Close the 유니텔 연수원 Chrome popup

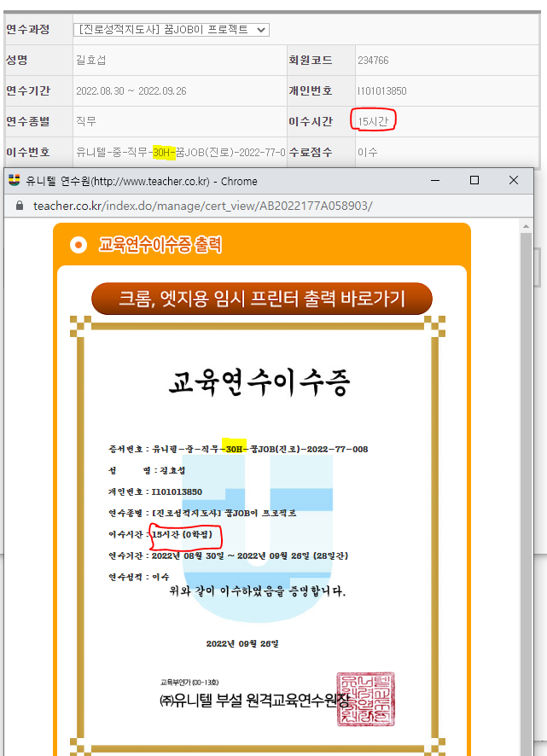[x=514, y=180]
